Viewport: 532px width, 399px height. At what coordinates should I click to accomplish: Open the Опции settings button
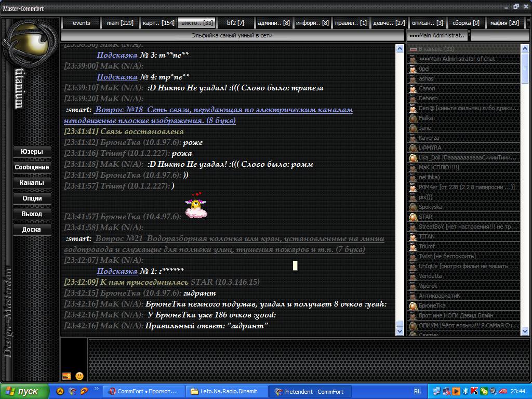(x=32, y=198)
